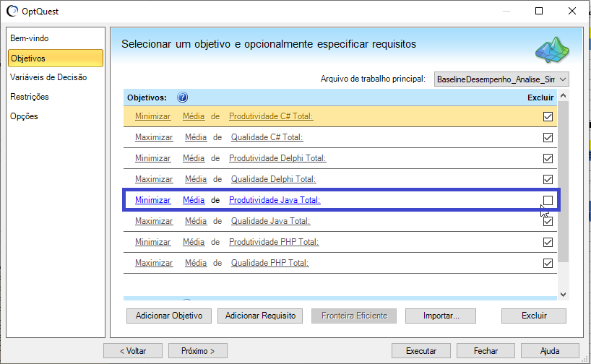
Task: Click the help icon next to Objetivos
Action: coord(182,97)
